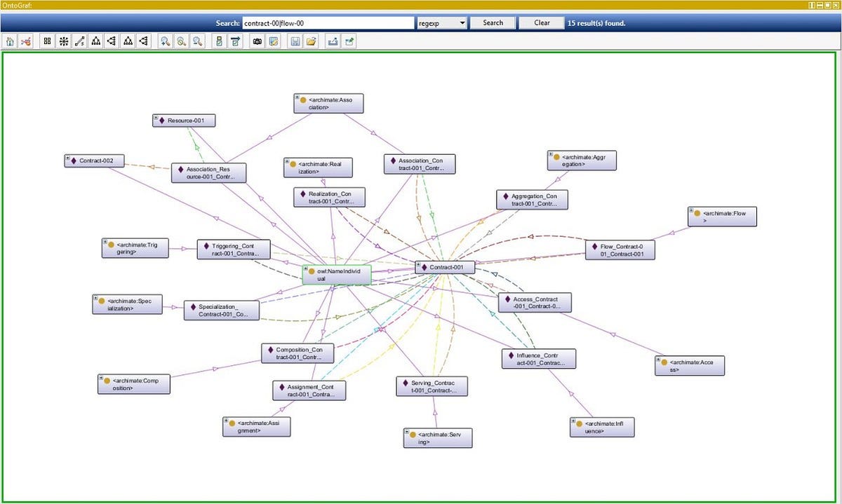Open the regexp search mode dropdown

pyautogui.click(x=463, y=22)
